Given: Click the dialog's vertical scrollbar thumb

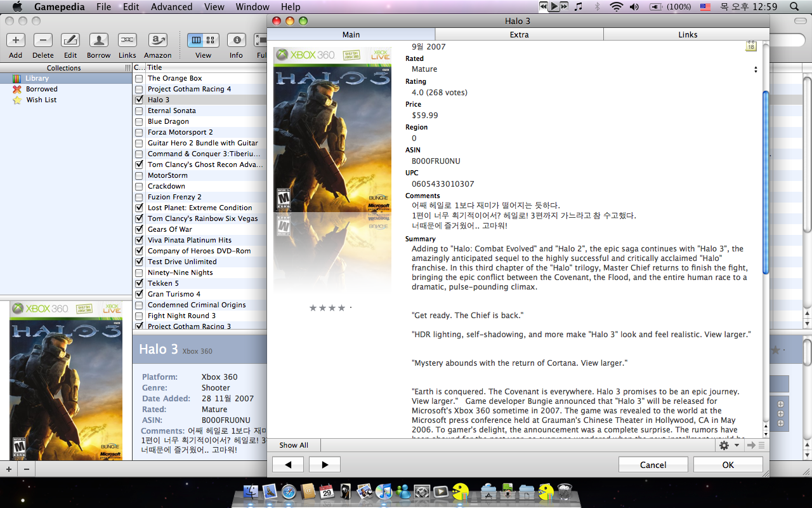Looking at the screenshot, I should tap(765, 182).
